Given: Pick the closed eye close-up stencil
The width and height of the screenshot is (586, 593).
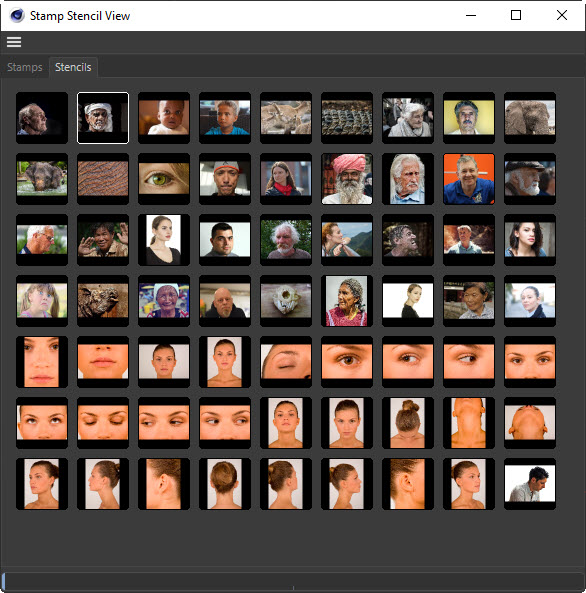Looking at the screenshot, I should click(286, 362).
